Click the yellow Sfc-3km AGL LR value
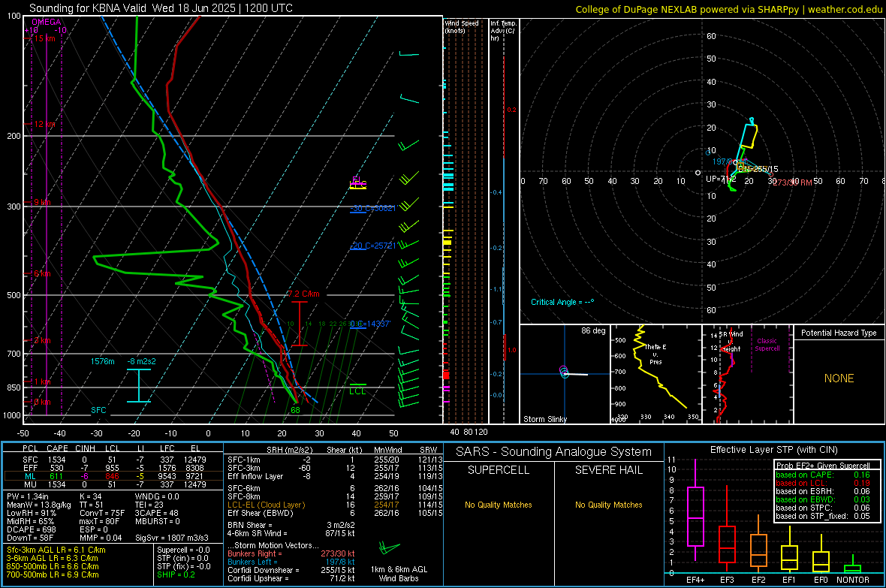This screenshot has height=588, width=886. point(56,550)
